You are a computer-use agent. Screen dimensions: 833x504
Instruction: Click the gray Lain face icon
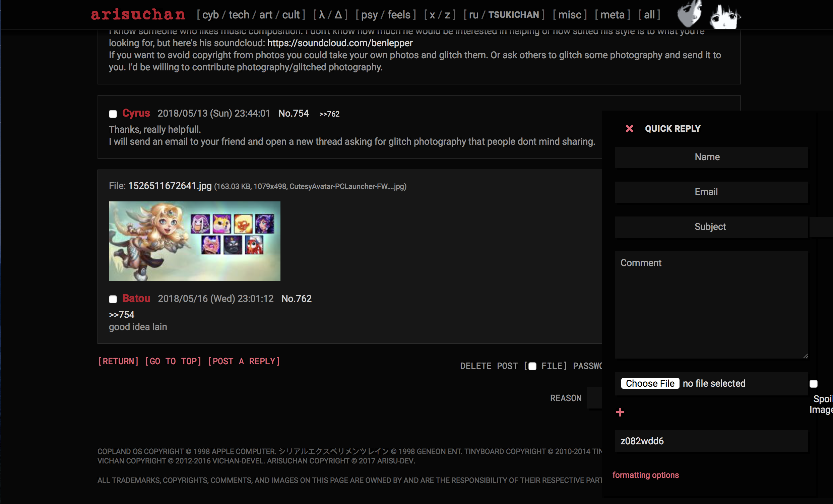pos(690,14)
